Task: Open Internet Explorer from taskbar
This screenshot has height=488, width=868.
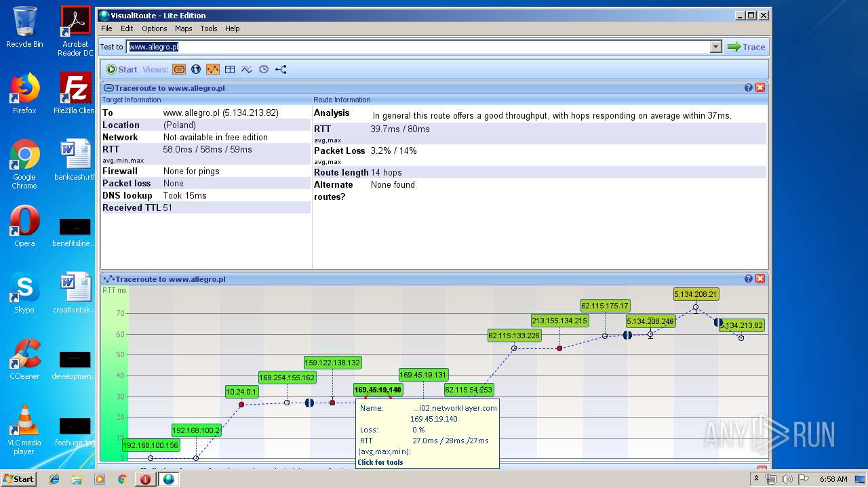Action: (54, 479)
